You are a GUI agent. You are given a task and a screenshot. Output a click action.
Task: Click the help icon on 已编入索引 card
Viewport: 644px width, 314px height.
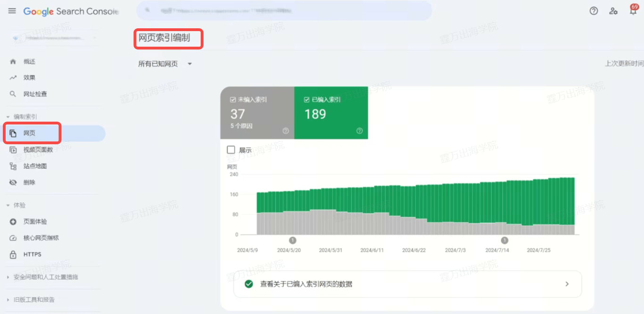[x=359, y=131]
